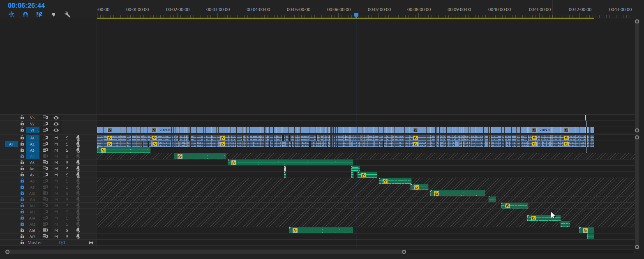Click the playhead timecode 00:06:26:44
This screenshot has width=644, height=259.
tap(26, 5)
